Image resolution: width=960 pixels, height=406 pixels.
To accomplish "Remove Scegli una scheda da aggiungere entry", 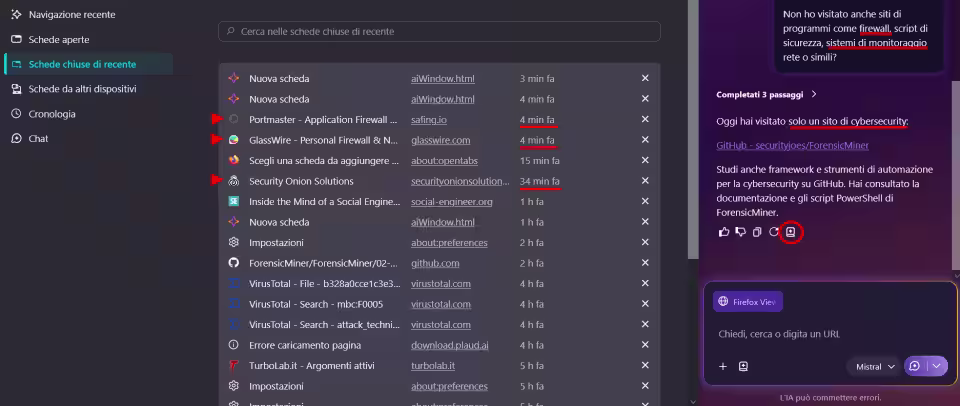I will (645, 160).
